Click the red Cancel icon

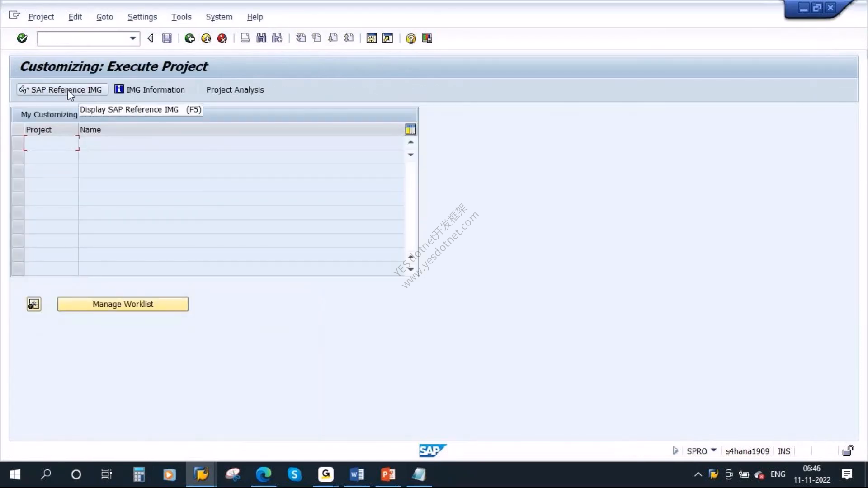coord(222,38)
